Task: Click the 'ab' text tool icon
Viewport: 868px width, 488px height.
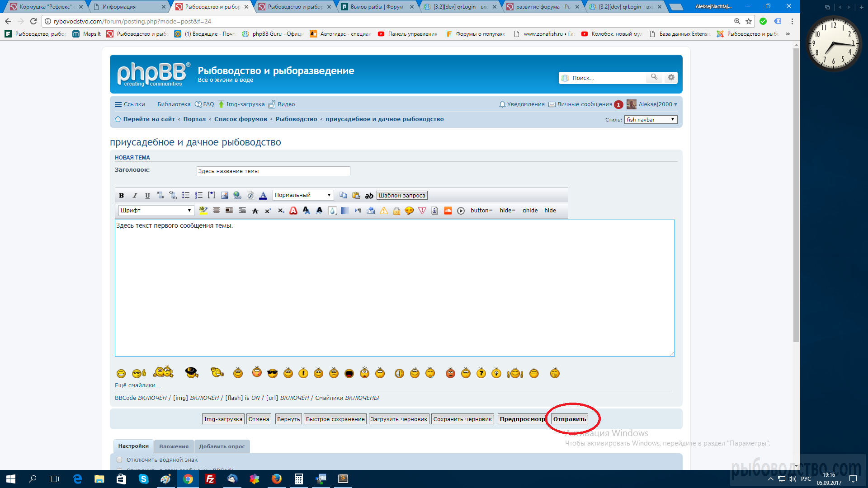Action: 369,196
